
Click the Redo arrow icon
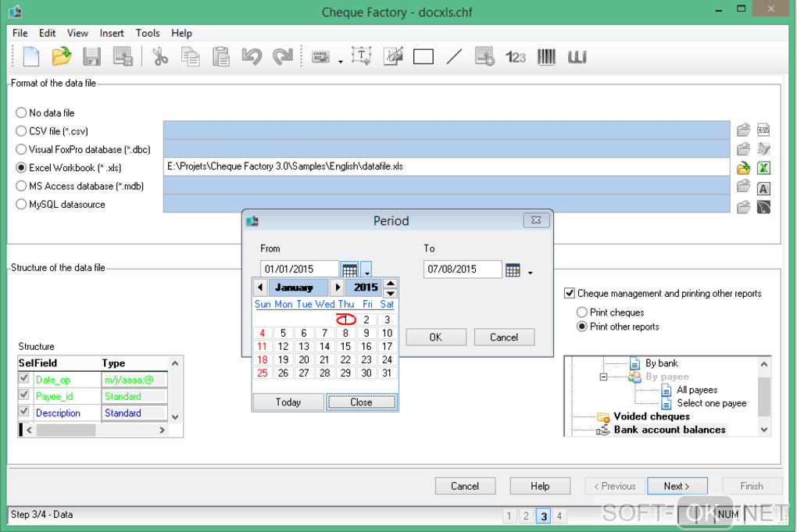(283, 56)
